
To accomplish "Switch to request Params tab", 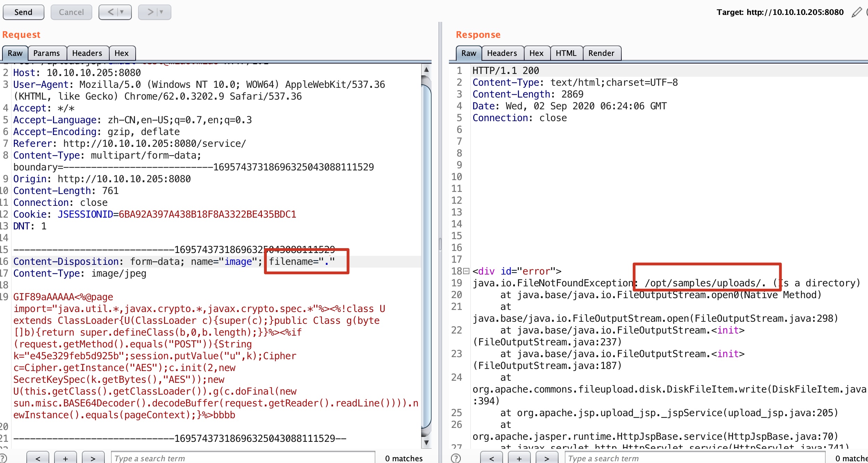I will (46, 53).
